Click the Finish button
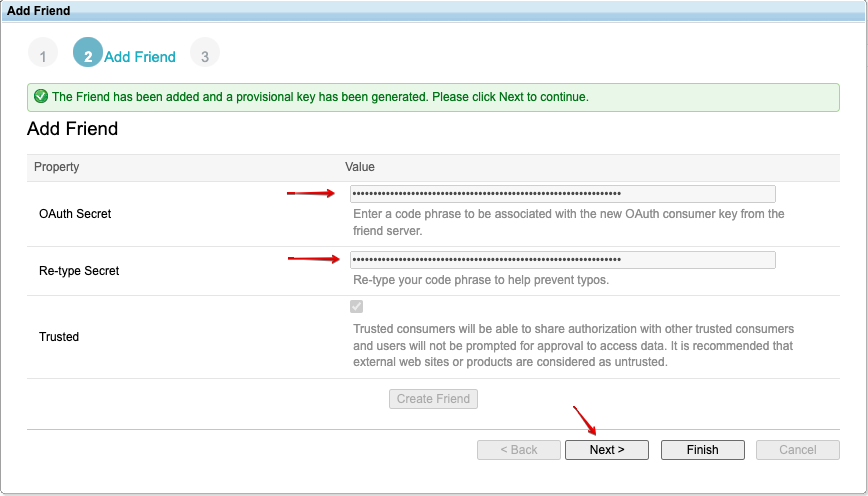This screenshot has width=868, height=496. (702, 450)
